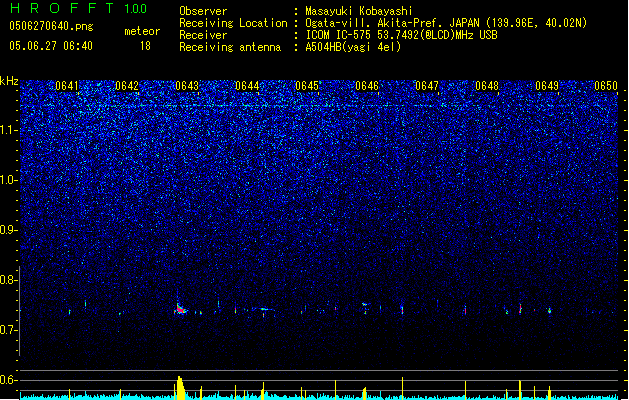Screen dimensions: 629x400
Task: Click the tall yellow power spike below 0647
Action: [x=402, y=388]
